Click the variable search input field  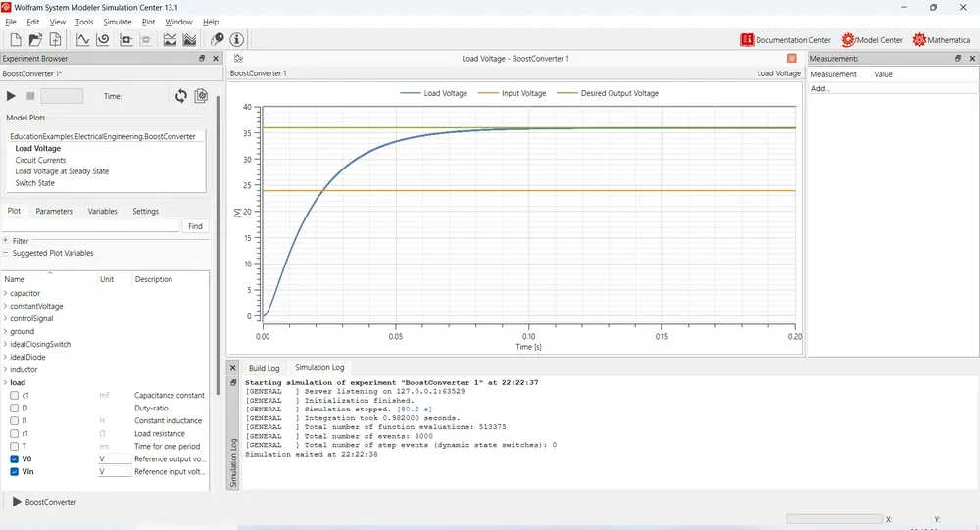point(90,226)
